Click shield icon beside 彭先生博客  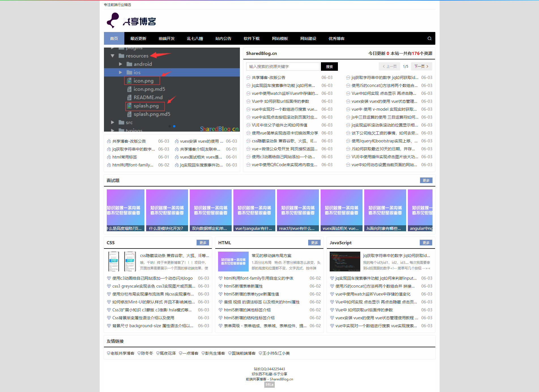tap(203, 353)
